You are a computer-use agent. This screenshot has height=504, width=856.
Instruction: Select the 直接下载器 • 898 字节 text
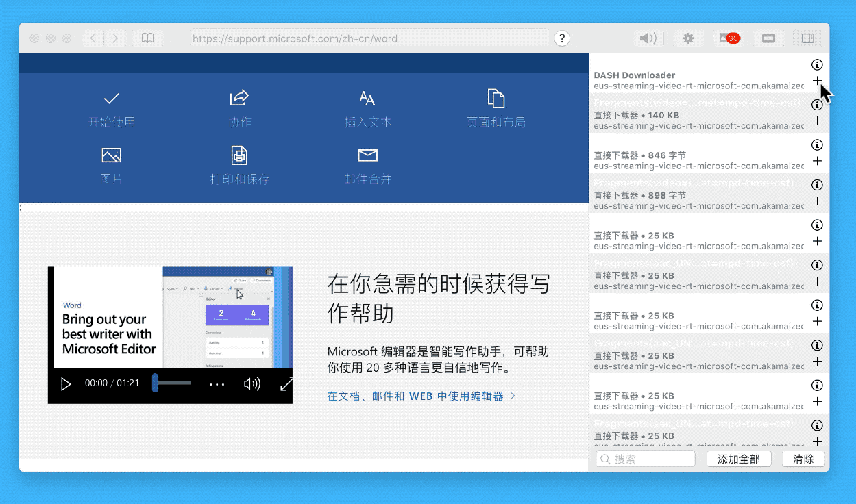(x=640, y=196)
